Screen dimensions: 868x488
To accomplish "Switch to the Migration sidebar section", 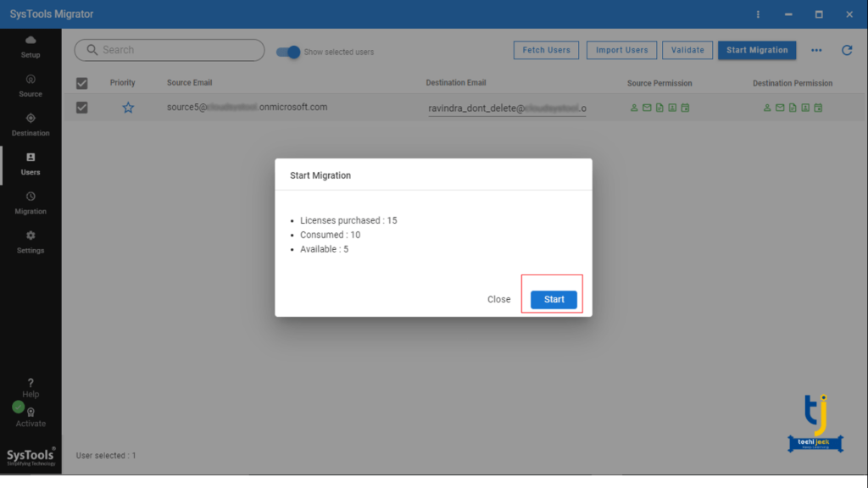I will click(x=31, y=203).
